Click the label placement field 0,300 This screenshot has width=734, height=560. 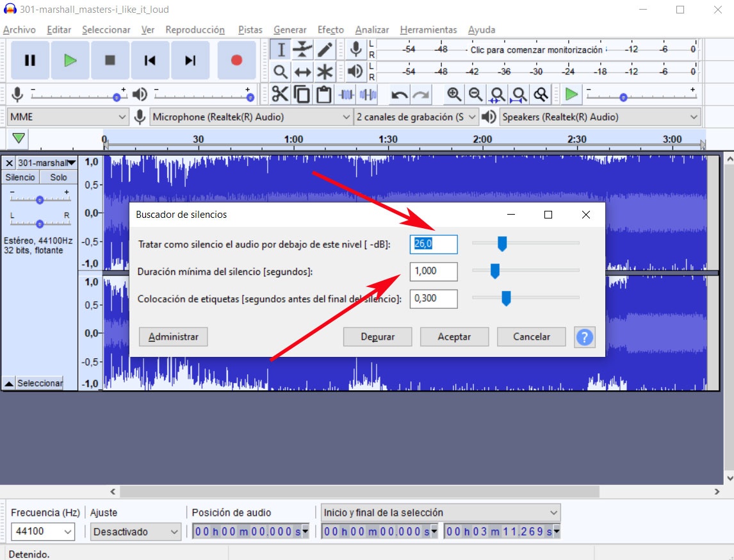434,299
